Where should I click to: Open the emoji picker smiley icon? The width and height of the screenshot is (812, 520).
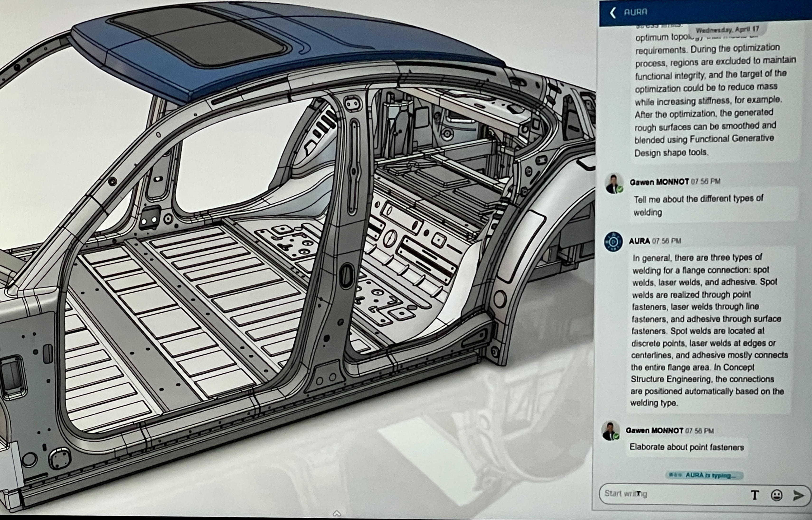(x=777, y=495)
